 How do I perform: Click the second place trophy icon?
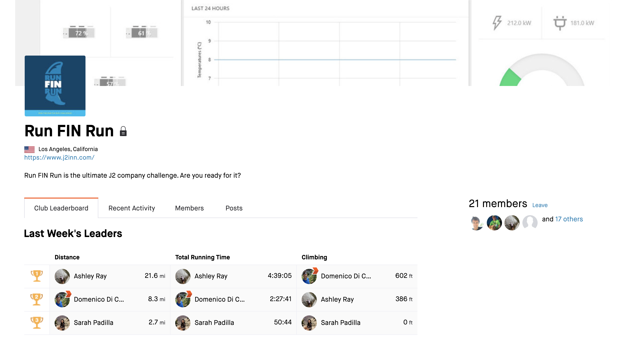pyautogui.click(x=37, y=299)
